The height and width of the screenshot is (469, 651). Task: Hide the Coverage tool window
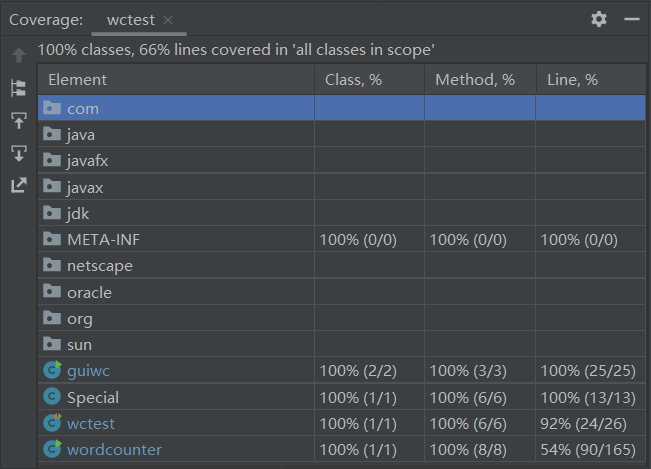(x=631, y=19)
